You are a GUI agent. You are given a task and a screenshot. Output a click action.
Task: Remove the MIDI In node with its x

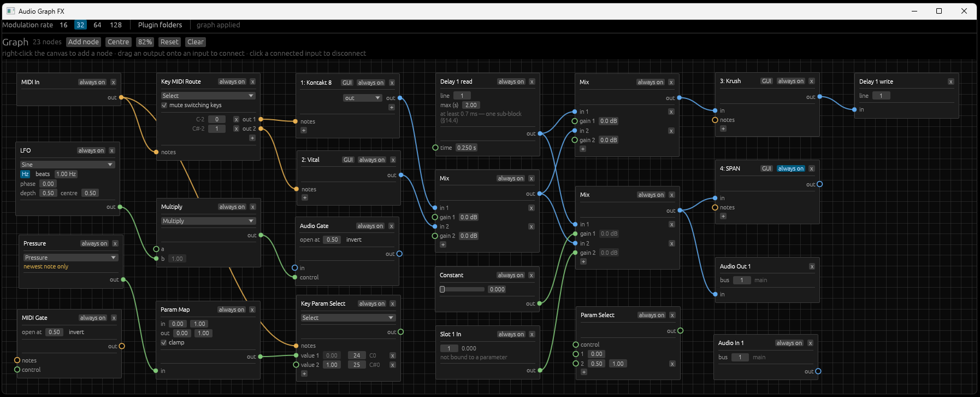click(x=113, y=82)
